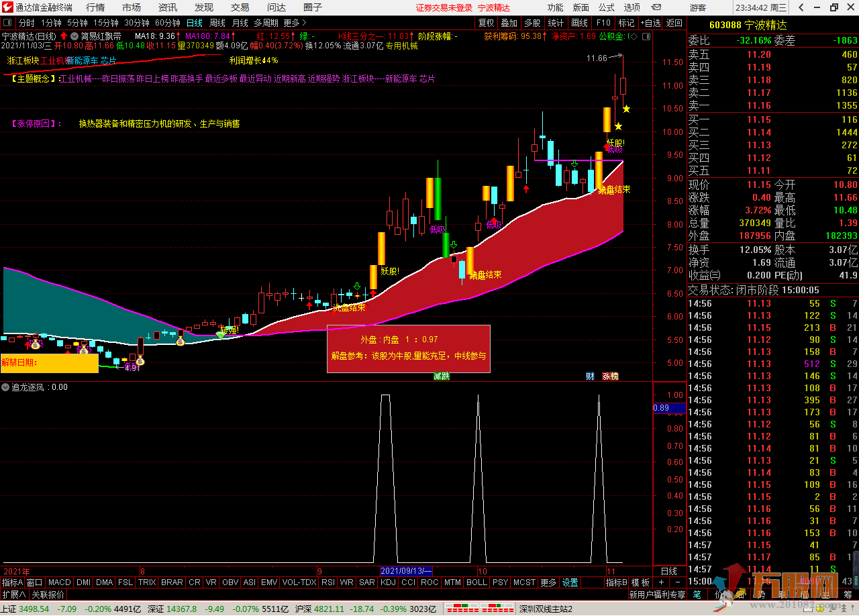Click the upper yellow star near latest candle
This screenshot has width=859, height=616.
pyautogui.click(x=626, y=109)
